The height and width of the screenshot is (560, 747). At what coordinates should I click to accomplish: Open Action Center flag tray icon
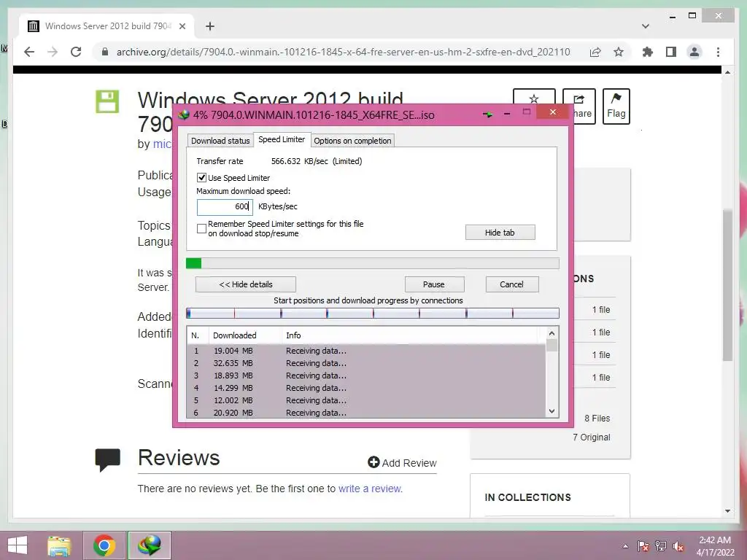point(643,546)
